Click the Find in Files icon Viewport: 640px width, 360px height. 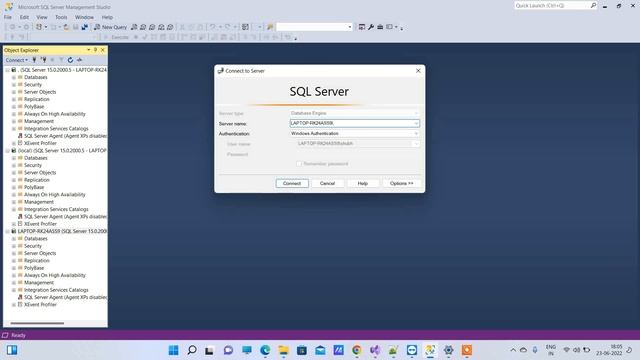[x=270, y=27]
